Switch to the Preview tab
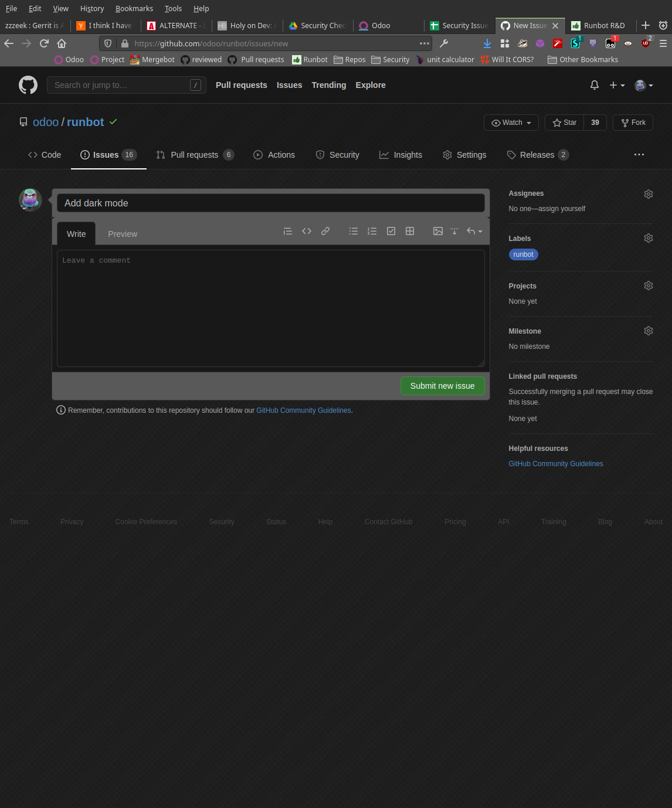 (123, 234)
